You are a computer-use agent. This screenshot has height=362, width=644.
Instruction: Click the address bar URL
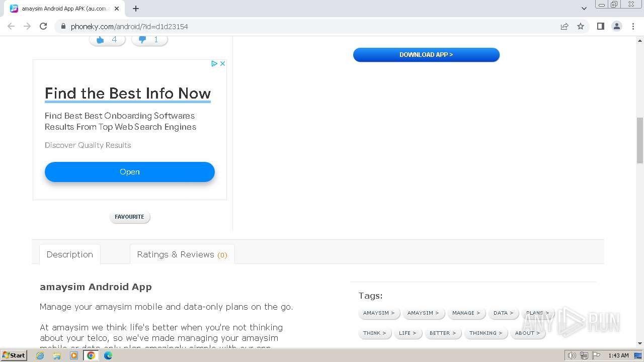[x=129, y=27]
